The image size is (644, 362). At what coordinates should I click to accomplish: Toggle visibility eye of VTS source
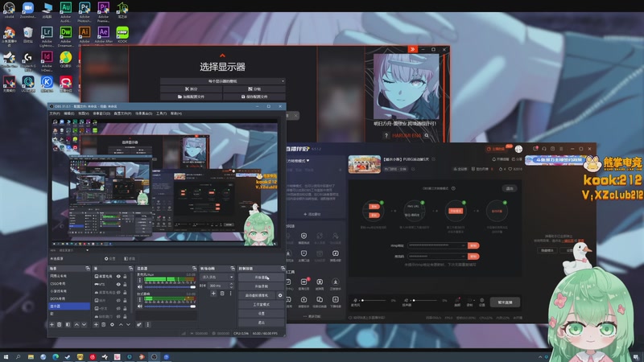[118, 284]
